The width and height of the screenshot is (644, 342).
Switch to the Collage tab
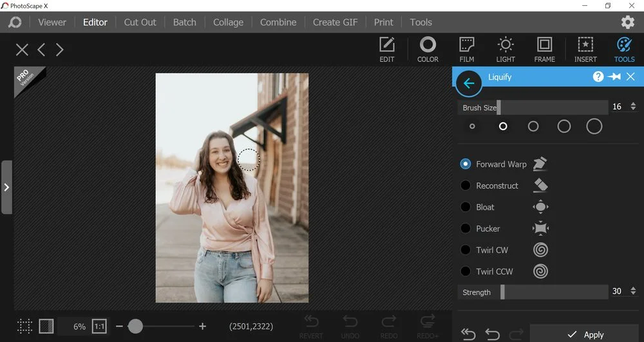[x=228, y=22]
